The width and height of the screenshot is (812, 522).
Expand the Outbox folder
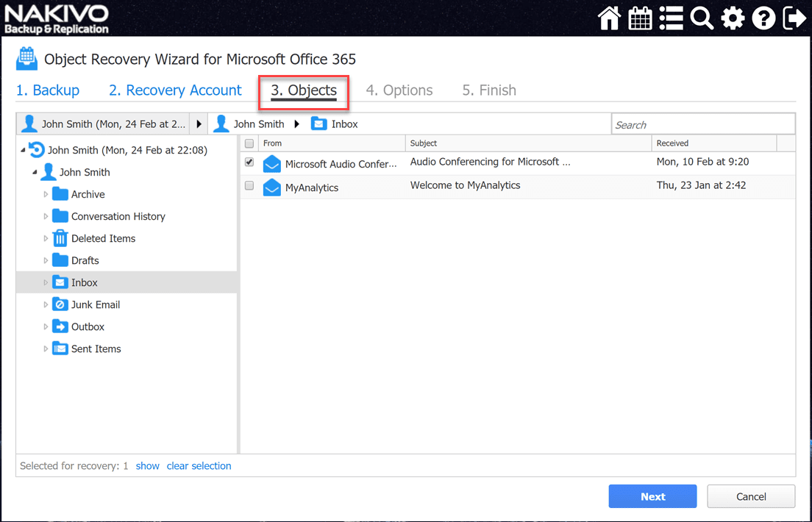tap(46, 326)
